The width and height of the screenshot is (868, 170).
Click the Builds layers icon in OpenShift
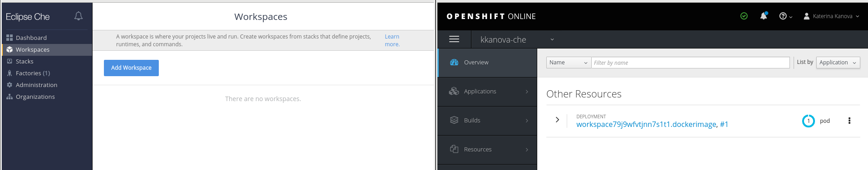coord(454,120)
